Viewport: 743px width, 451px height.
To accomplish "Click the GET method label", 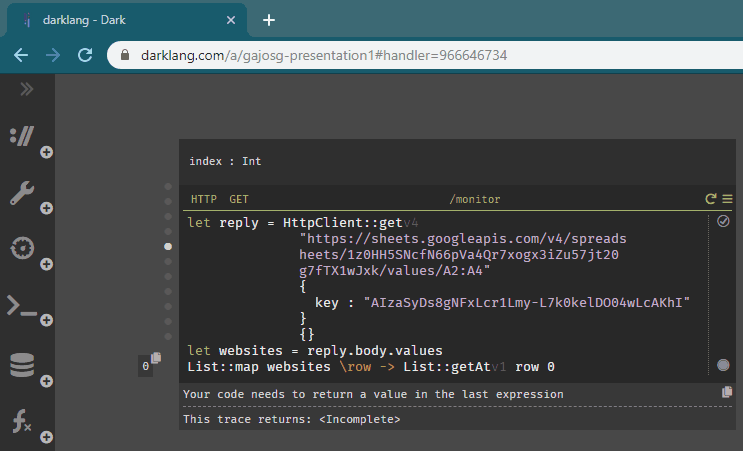I will 239,199.
